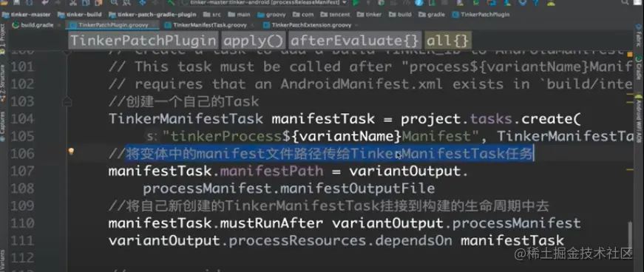
Task: Click the src folder in navigation bar
Action: [x=212, y=14]
